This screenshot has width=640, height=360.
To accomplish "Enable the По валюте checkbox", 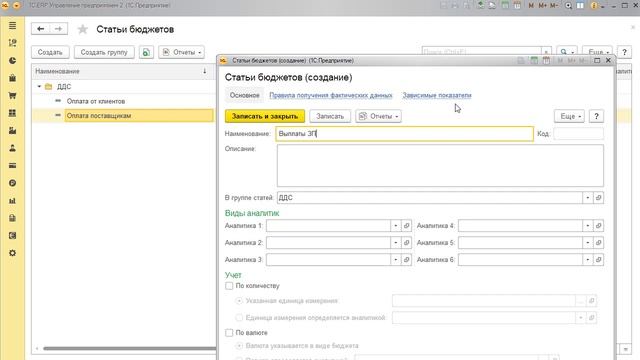I will [x=229, y=333].
